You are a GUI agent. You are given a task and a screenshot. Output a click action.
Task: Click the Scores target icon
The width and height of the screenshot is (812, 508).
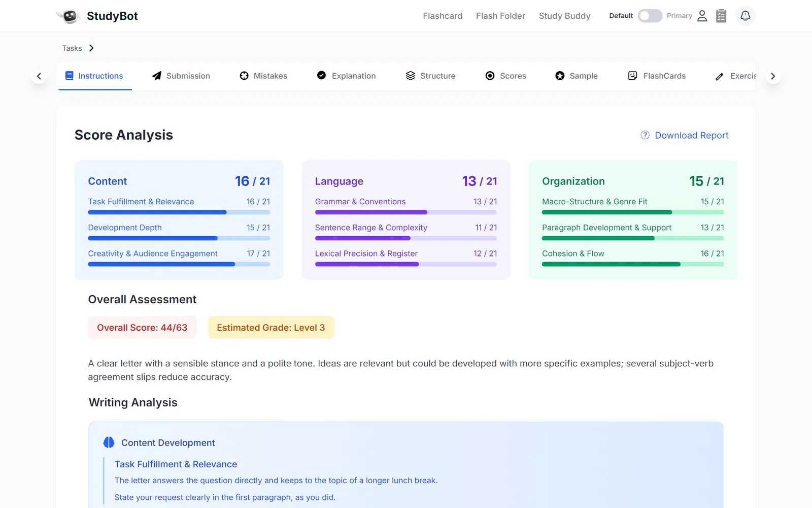pos(490,76)
